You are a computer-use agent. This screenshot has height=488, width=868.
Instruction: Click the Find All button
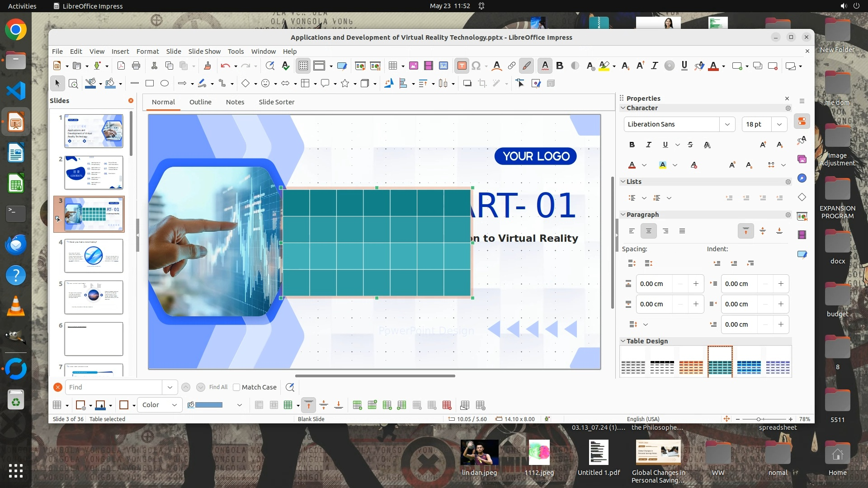218,387
